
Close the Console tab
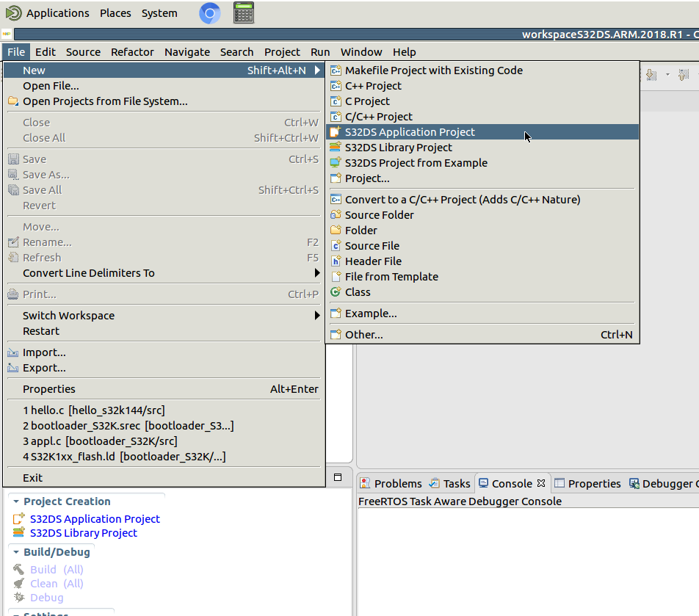(x=540, y=483)
